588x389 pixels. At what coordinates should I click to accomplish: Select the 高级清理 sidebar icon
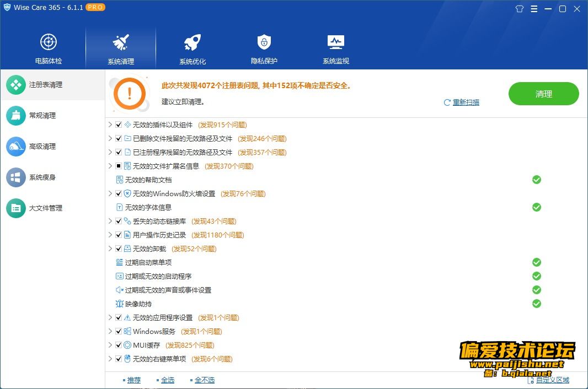coord(16,146)
